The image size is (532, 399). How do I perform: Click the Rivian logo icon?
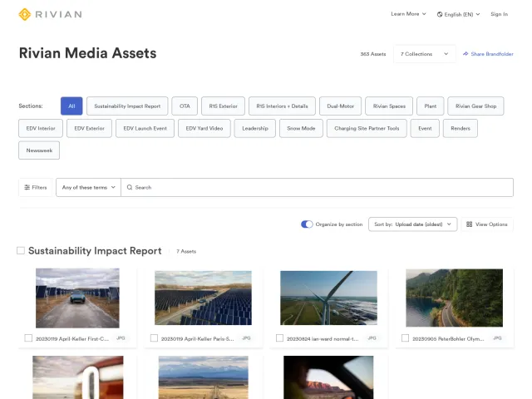(x=24, y=14)
